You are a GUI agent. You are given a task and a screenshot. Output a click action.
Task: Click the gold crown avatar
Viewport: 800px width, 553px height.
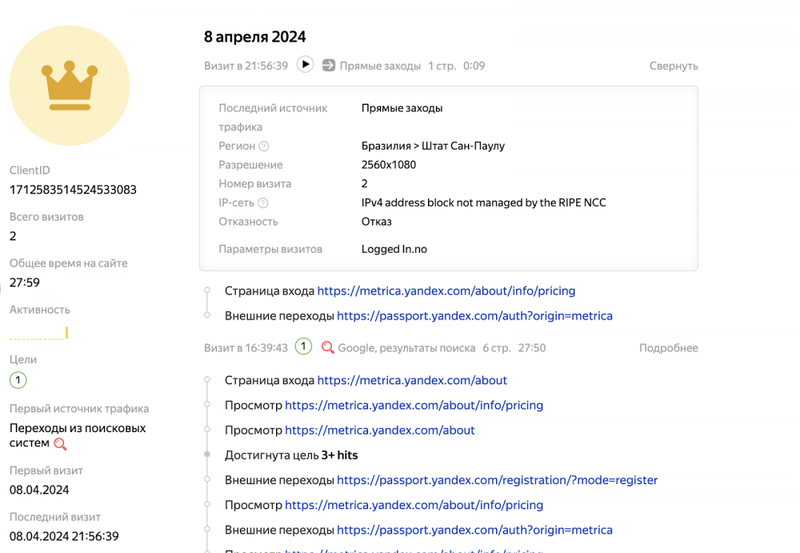click(x=70, y=86)
